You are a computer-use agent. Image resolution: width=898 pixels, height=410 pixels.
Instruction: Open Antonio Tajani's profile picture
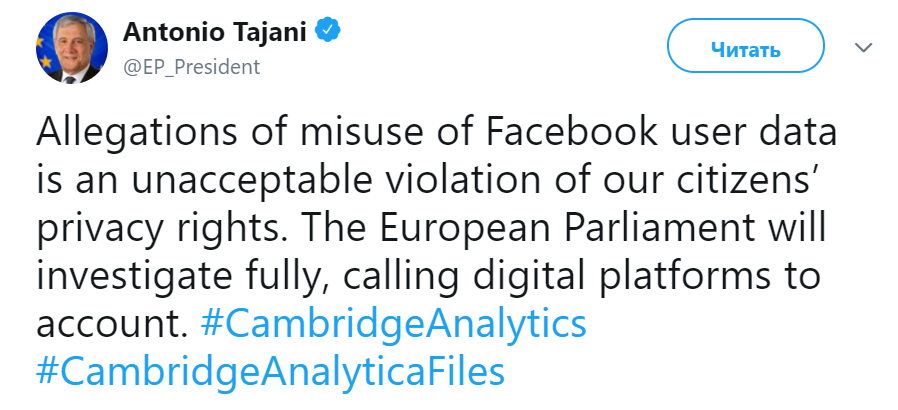pos(71,47)
